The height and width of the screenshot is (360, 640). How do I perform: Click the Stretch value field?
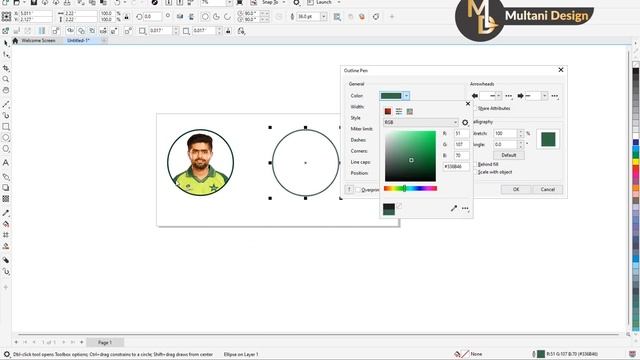click(x=505, y=133)
